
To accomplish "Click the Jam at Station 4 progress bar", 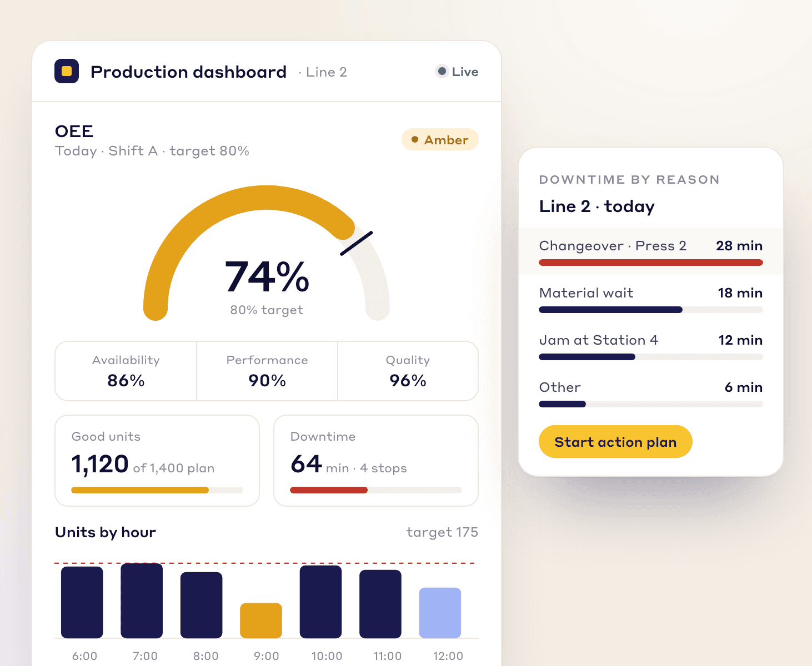I will pos(651,357).
